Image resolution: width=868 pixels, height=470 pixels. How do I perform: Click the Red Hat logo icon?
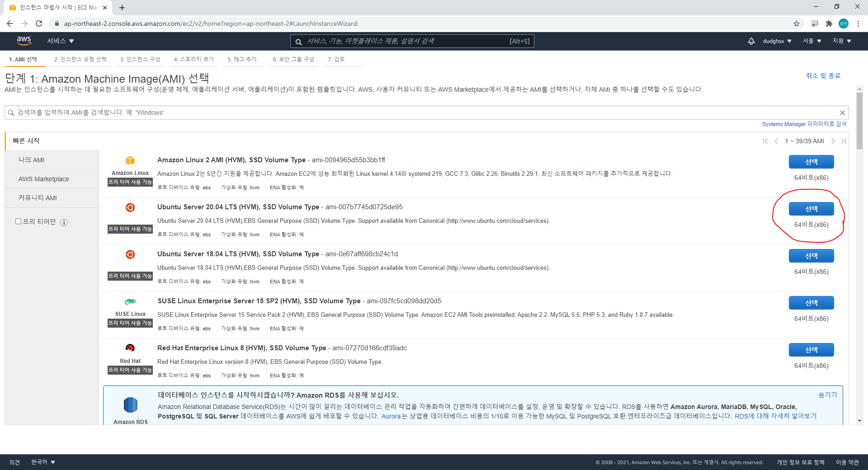130,348
